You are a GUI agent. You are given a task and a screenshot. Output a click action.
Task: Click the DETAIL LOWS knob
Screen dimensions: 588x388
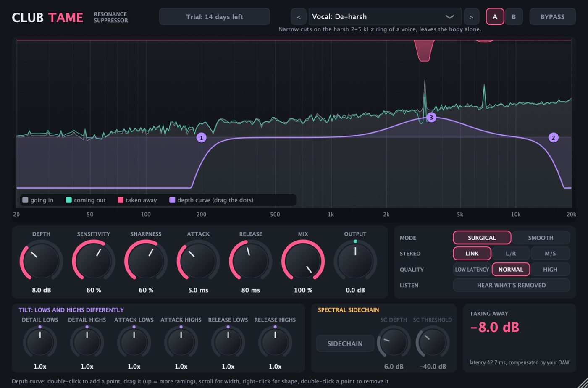(40, 342)
